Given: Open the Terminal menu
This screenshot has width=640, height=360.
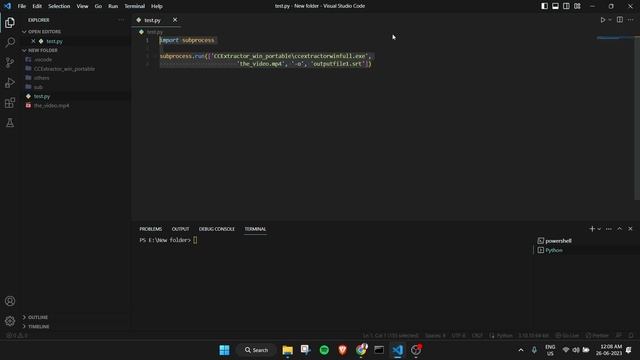Looking at the screenshot, I should tap(135, 6).
